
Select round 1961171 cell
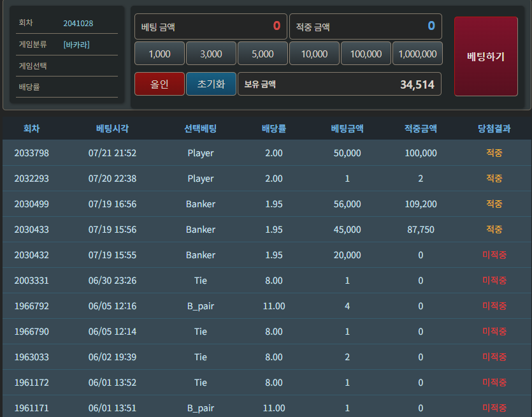tap(32, 408)
